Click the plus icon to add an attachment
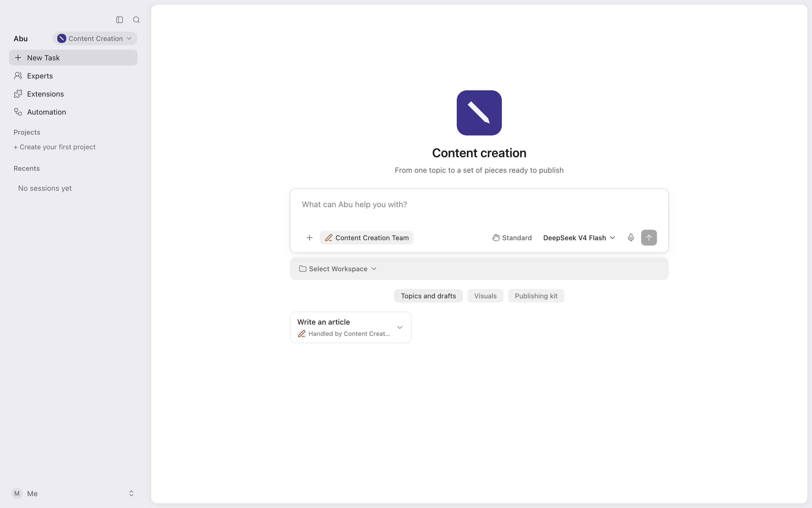812x508 pixels. [309, 238]
